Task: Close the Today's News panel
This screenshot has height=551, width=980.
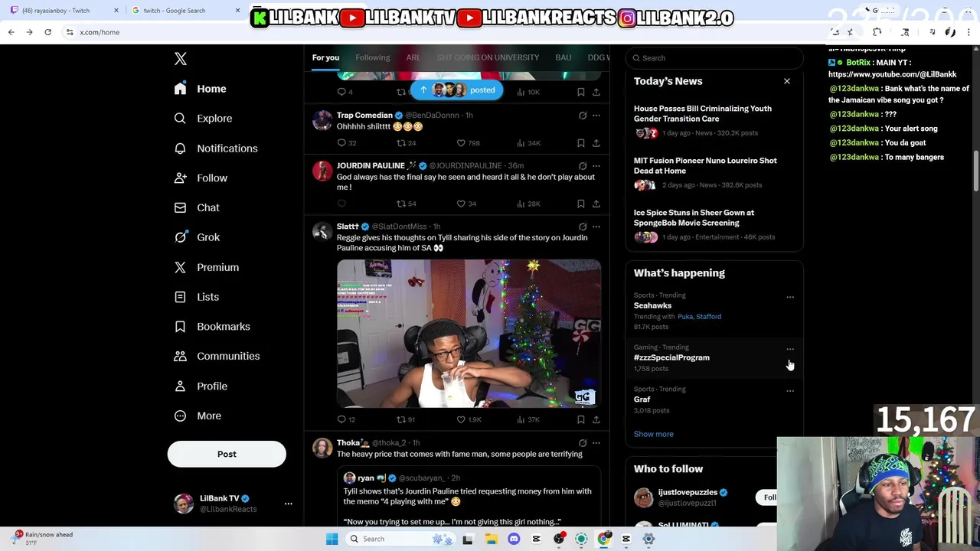Action: [x=786, y=81]
